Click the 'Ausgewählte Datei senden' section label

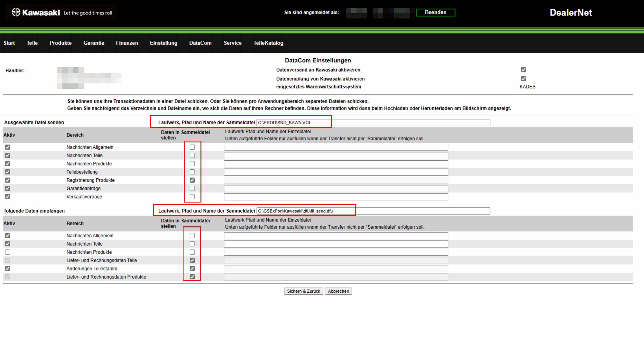pyautogui.click(x=34, y=123)
